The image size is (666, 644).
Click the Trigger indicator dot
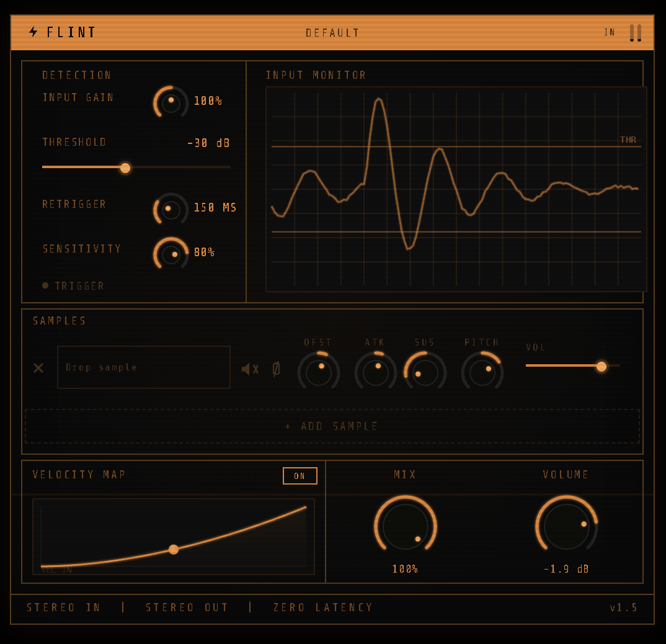[x=45, y=285]
